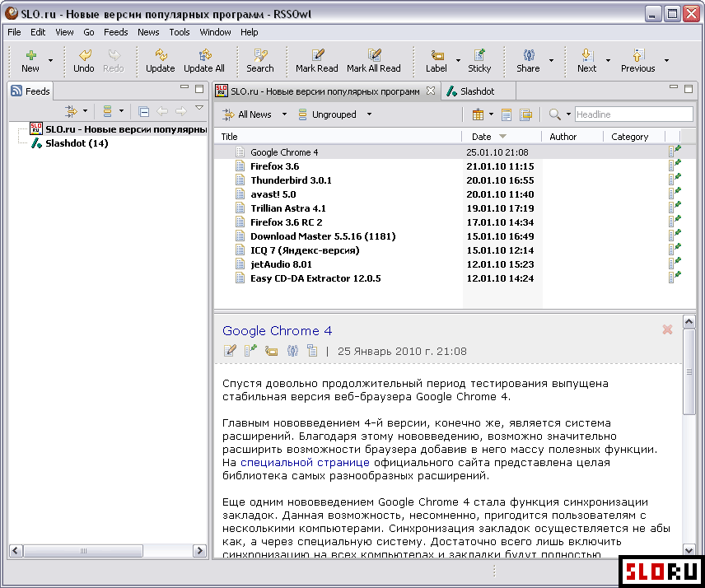
Task: Open the Next dropdown arrow
Action: [609, 60]
